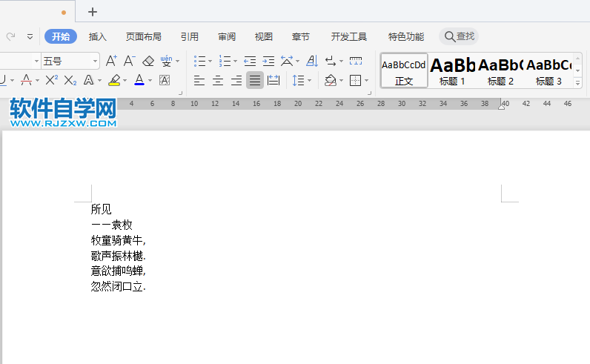This screenshot has height=364, width=590.
Task: Switch to the 审阅 tab
Action: (227, 36)
